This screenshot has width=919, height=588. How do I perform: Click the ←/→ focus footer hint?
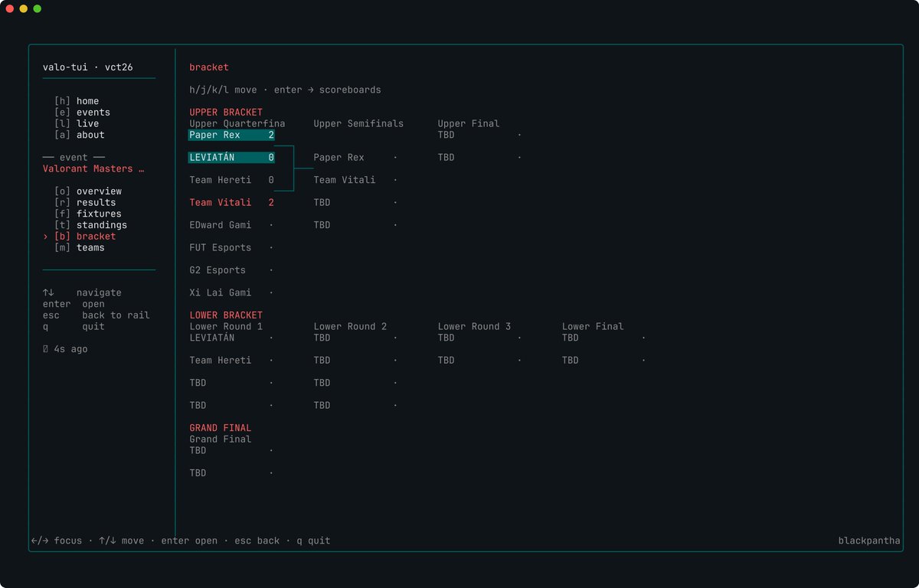(x=57, y=541)
